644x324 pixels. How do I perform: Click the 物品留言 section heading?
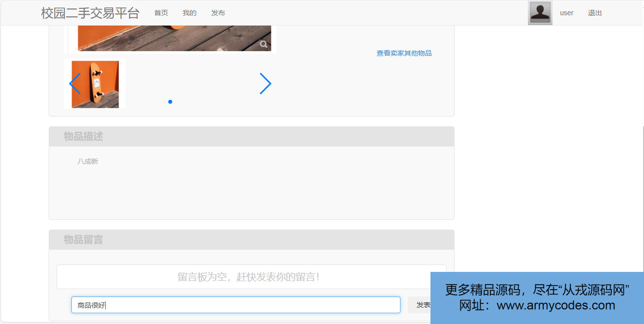tap(83, 240)
